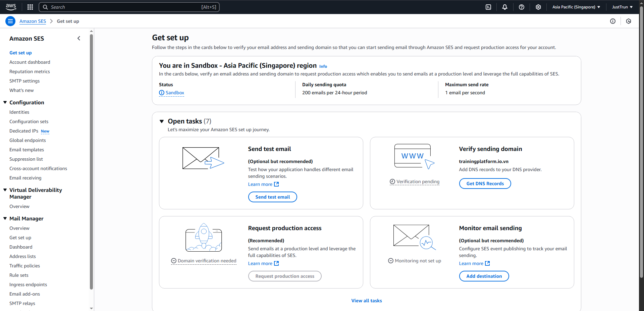Click the Domain verification needed status icon
Screen dimensions: 644x311
[x=174, y=261]
